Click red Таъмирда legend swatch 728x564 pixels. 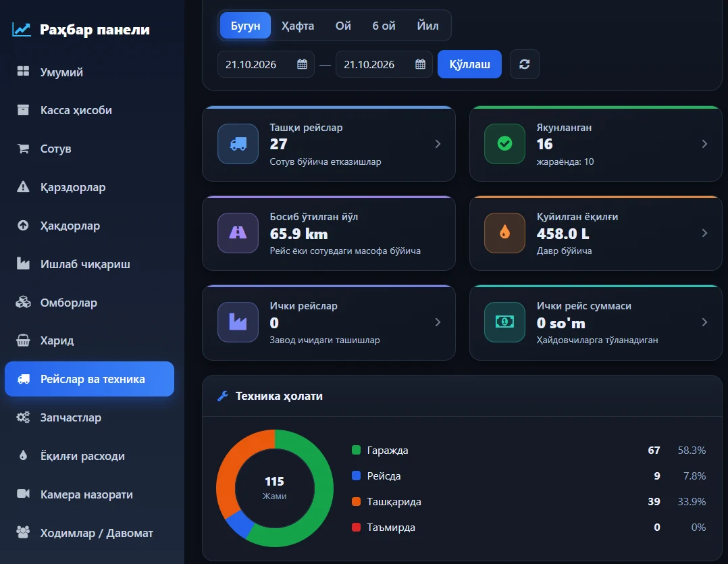tap(356, 527)
